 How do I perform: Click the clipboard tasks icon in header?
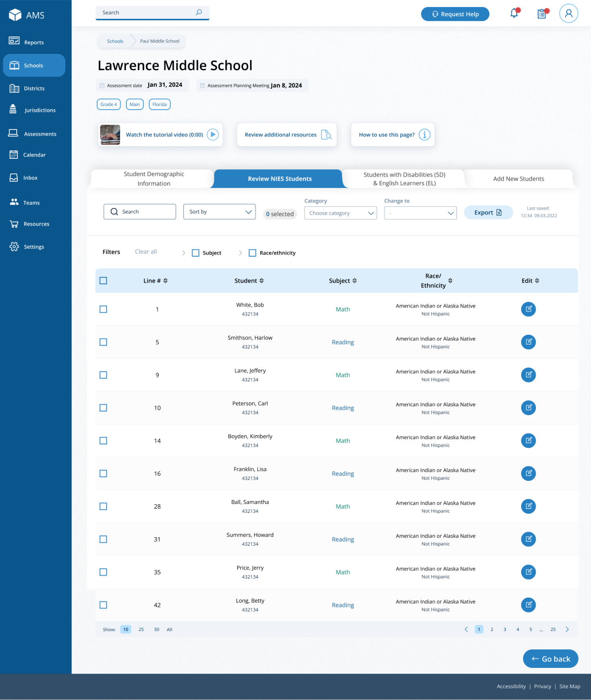point(542,14)
